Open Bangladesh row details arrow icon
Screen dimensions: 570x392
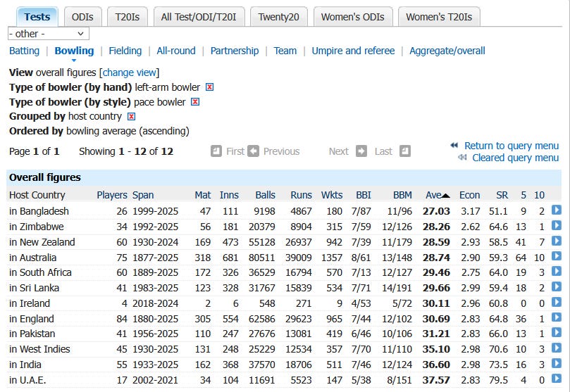[556, 210]
